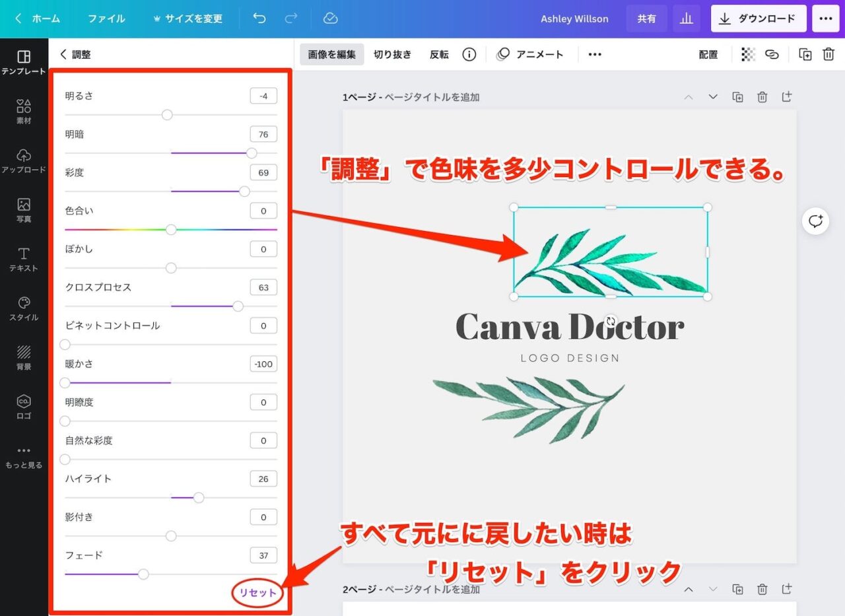This screenshot has width=845, height=616.
Task: Click the 明るさ slider handle
Action: coord(167,115)
